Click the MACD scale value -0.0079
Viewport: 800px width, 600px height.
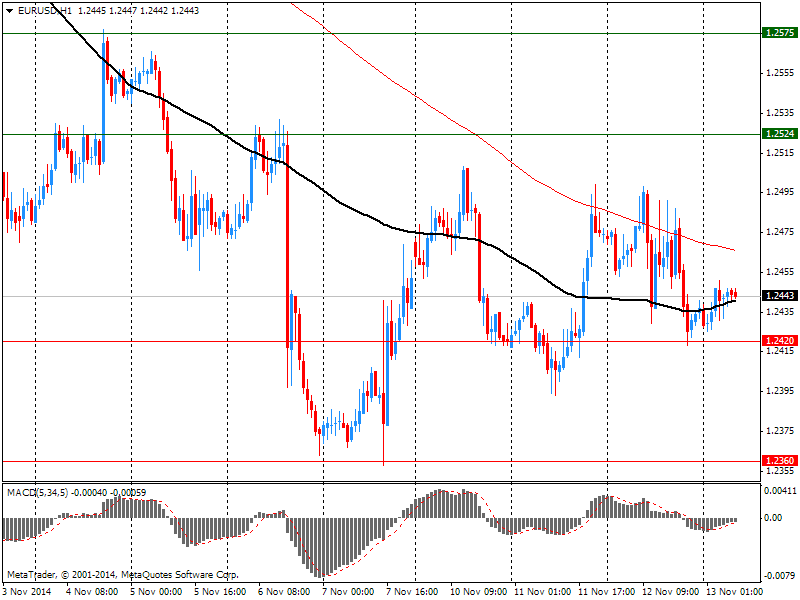tap(781, 576)
